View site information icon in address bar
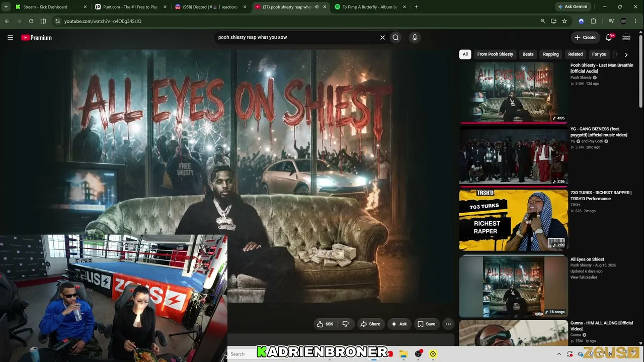 58,21
